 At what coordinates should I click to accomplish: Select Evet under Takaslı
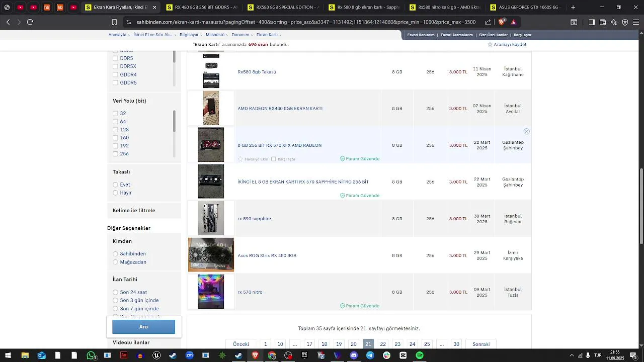pyautogui.click(x=115, y=185)
